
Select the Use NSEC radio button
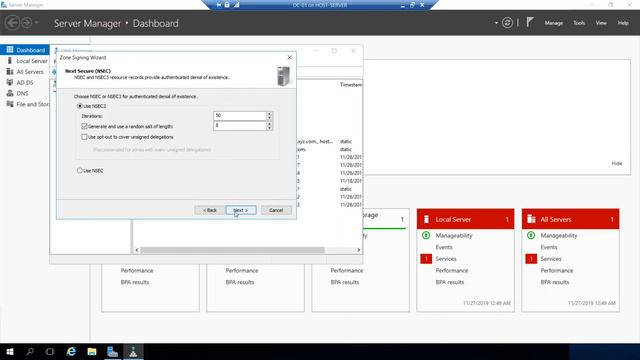(80, 171)
